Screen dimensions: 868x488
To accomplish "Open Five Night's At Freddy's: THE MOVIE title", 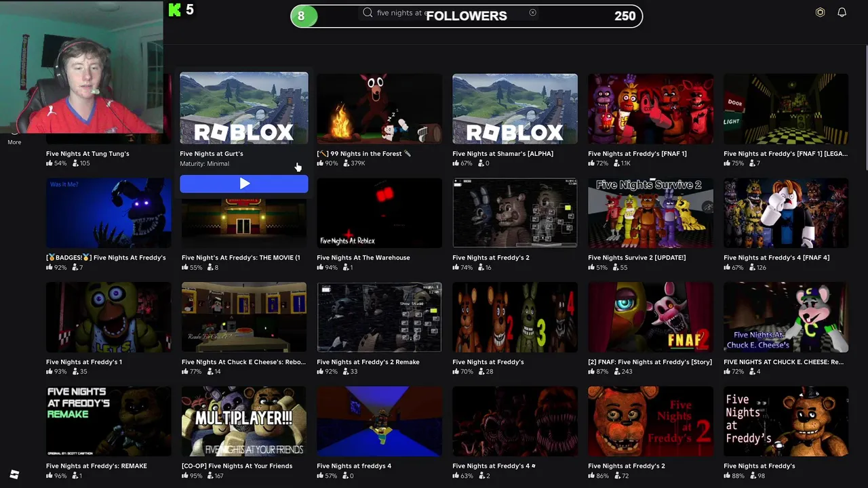I will coord(241,258).
